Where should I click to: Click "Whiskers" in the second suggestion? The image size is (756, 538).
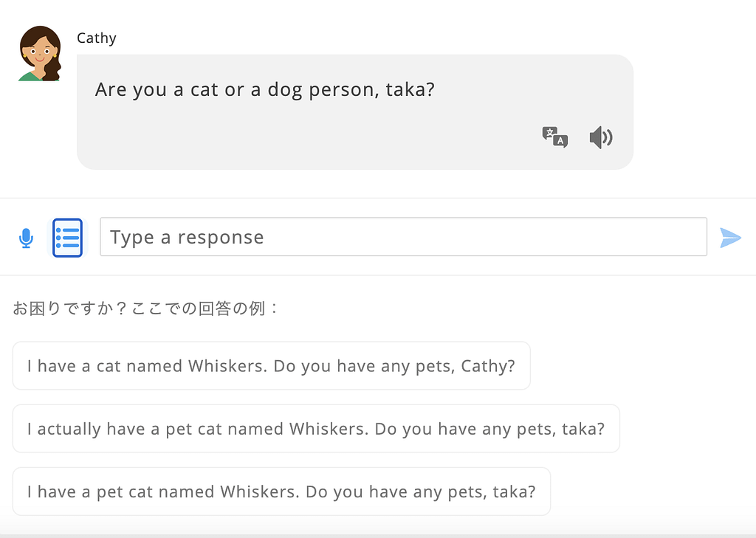[x=327, y=429]
